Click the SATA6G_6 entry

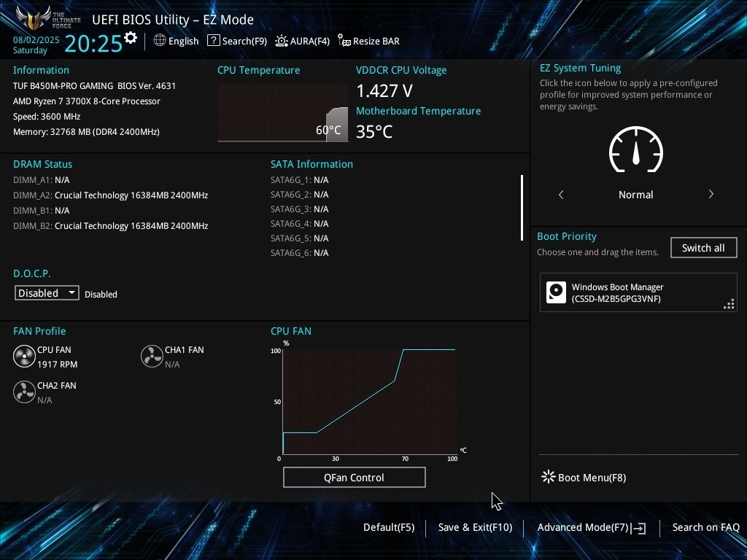[x=300, y=253]
